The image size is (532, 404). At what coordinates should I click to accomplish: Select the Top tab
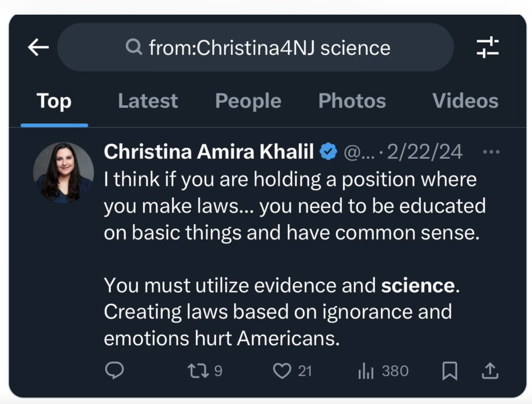tap(54, 102)
